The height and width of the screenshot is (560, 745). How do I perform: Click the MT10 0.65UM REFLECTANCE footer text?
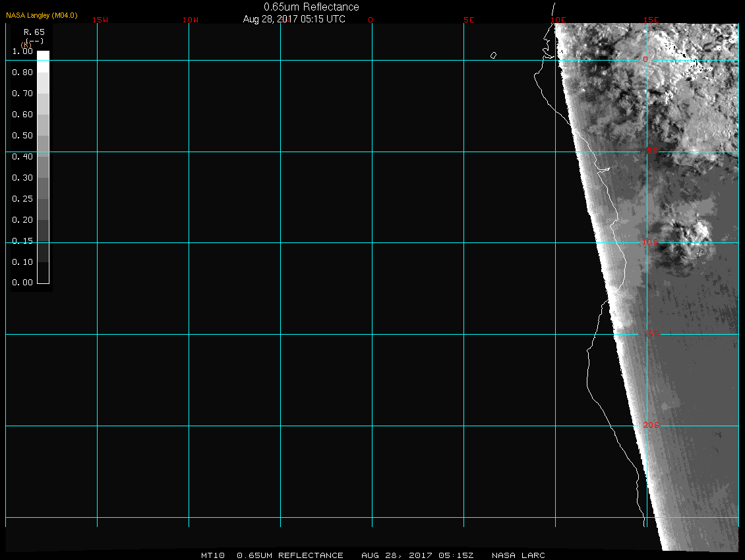pos(272,555)
